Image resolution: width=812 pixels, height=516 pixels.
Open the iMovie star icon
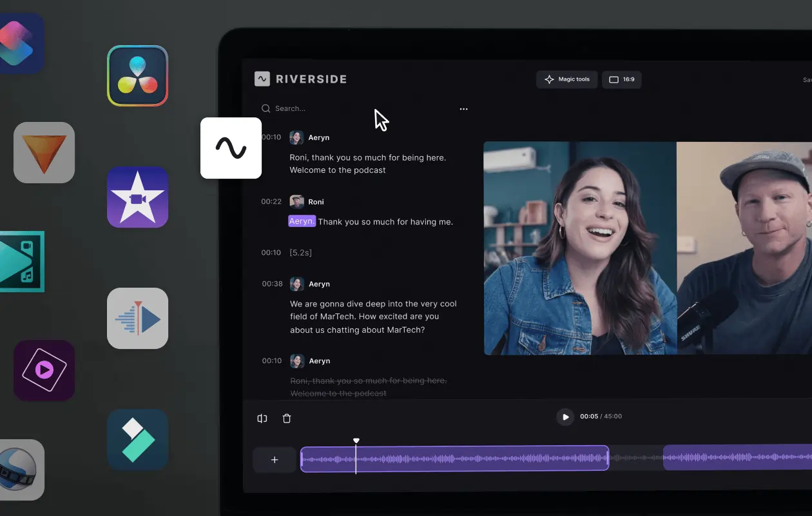(x=137, y=197)
